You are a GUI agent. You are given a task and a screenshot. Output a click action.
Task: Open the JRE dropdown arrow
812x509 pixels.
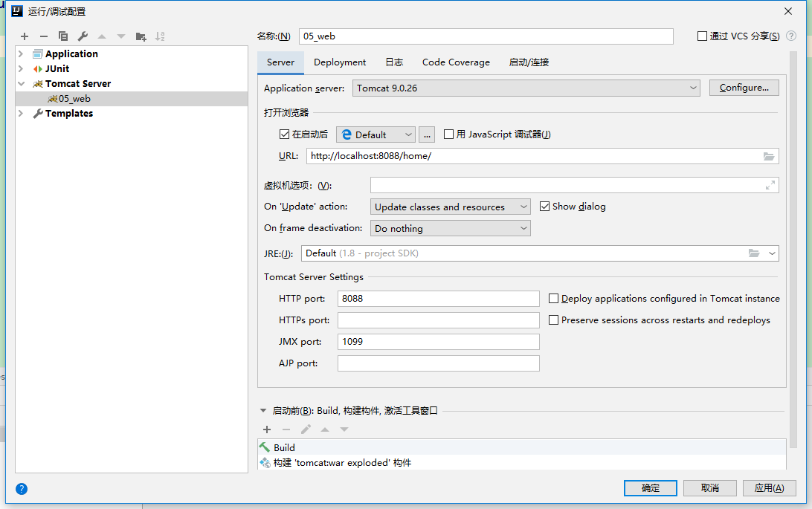click(x=772, y=253)
